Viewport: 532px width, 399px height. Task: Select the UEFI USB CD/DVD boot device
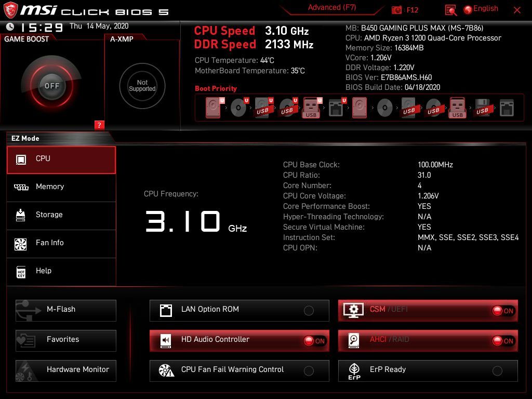[x=288, y=108]
